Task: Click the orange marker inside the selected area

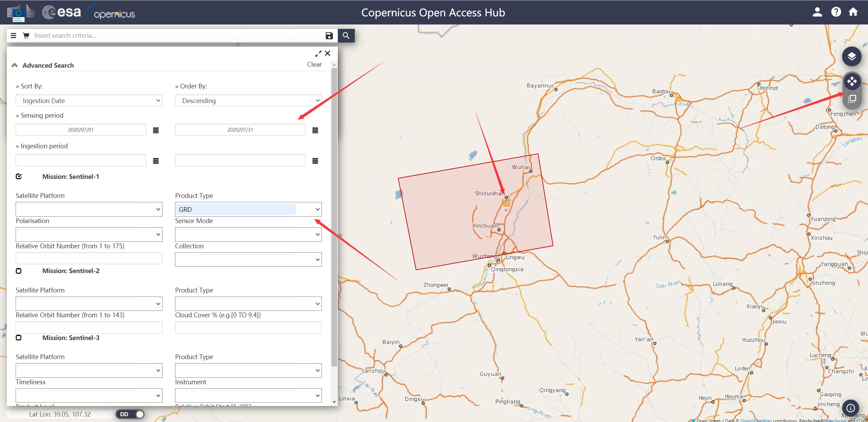Action: click(x=507, y=203)
